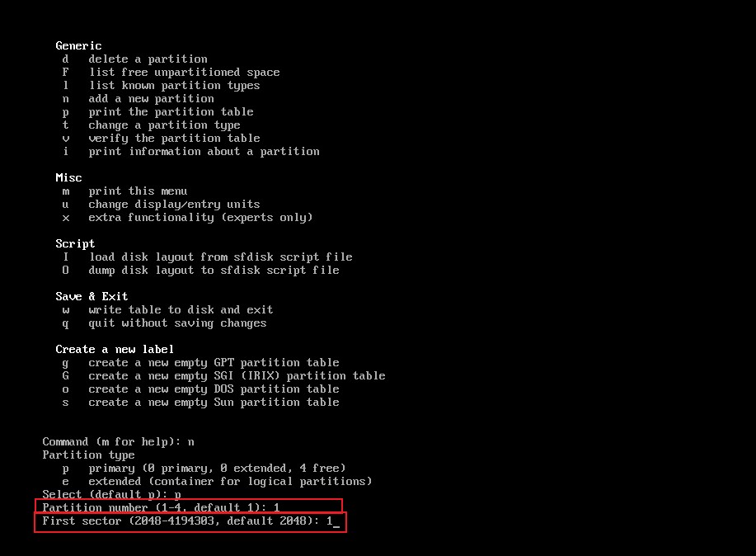This screenshot has width=756, height=556.
Task: Click the 'First sector' input prompt line
Action: (x=190, y=522)
